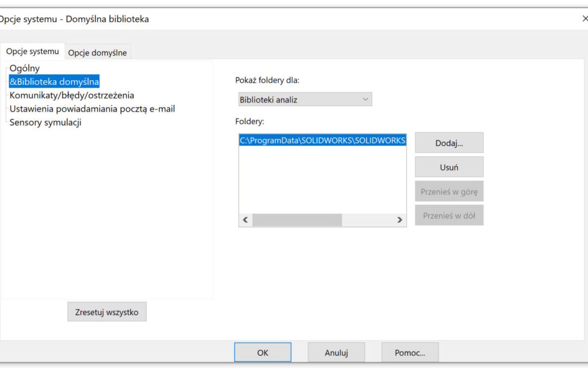Click the folder list's right scroll arrow
588x368 pixels.
coord(400,220)
